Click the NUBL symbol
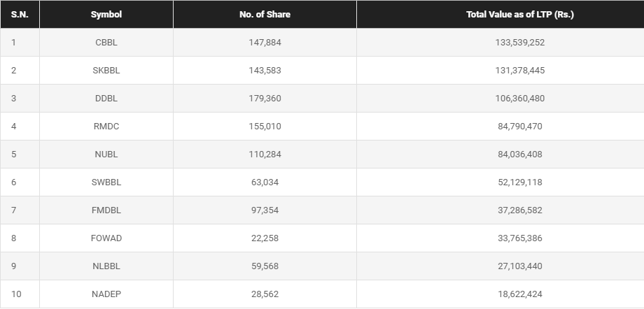Screen dimensions: 644x309 click(106, 154)
